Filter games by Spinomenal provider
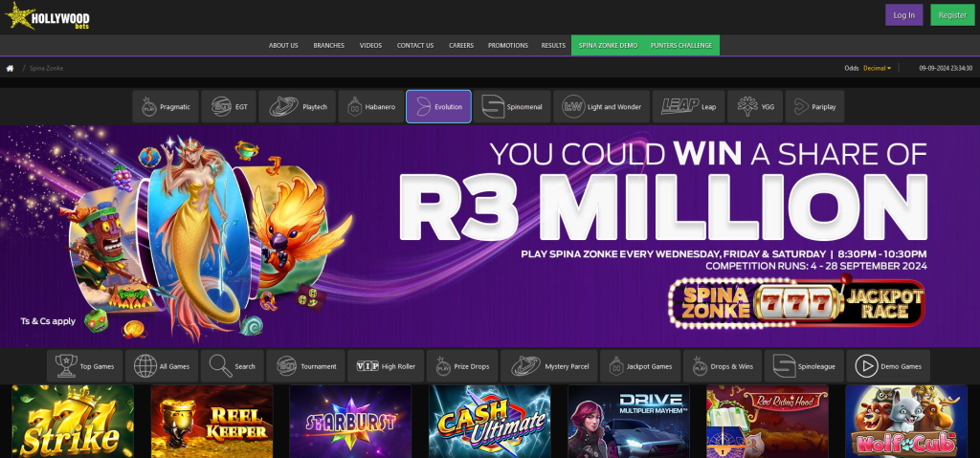Viewport: 980px width, 458px height. [512, 107]
